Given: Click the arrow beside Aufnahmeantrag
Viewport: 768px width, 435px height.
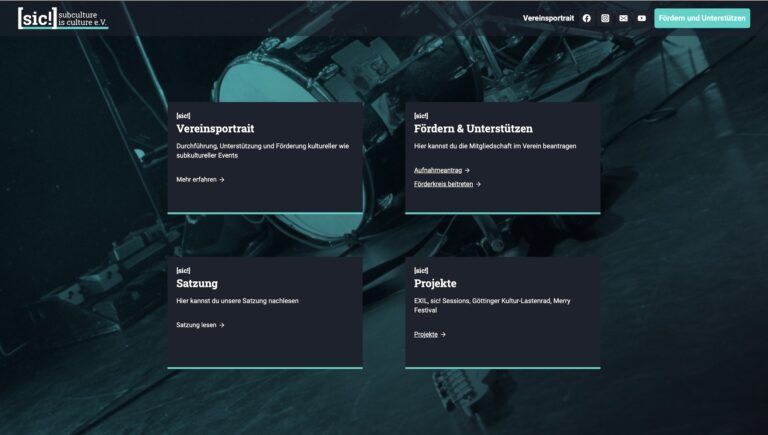Looking at the screenshot, I should click(467, 171).
